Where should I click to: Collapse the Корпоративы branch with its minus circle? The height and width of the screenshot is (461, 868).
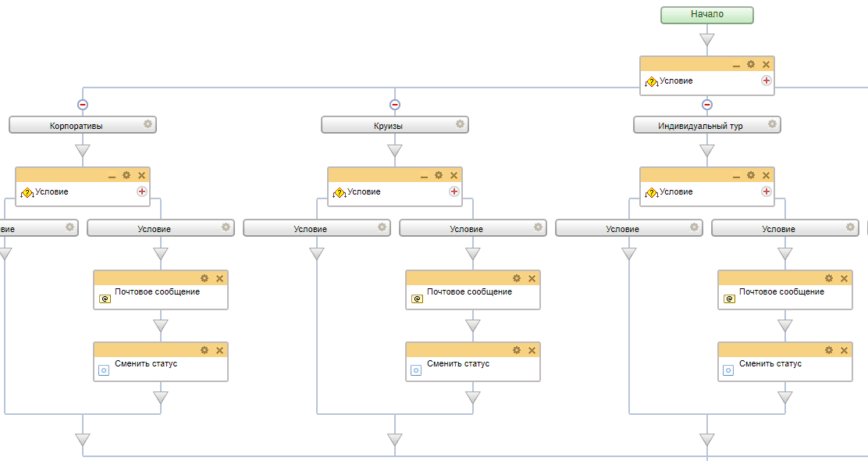(x=83, y=104)
